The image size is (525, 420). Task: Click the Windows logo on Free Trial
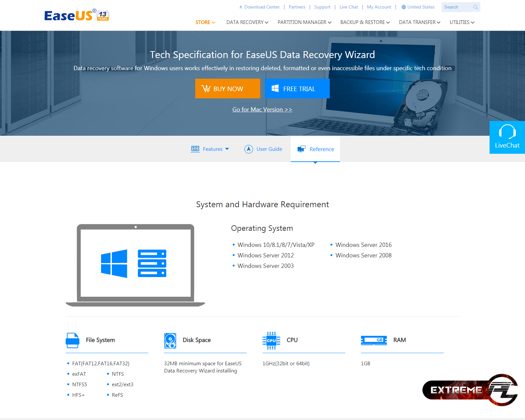click(x=275, y=89)
